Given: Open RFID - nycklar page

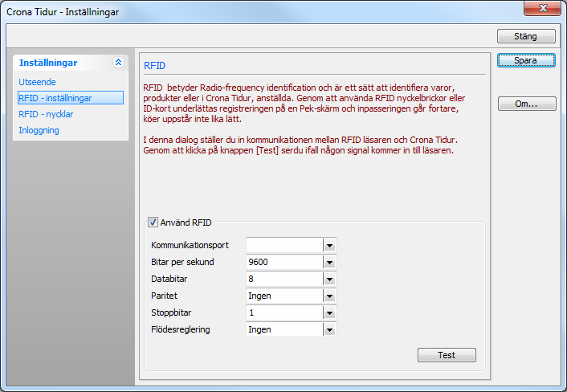Looking at the screenshot, I should [x=46, y=114].
